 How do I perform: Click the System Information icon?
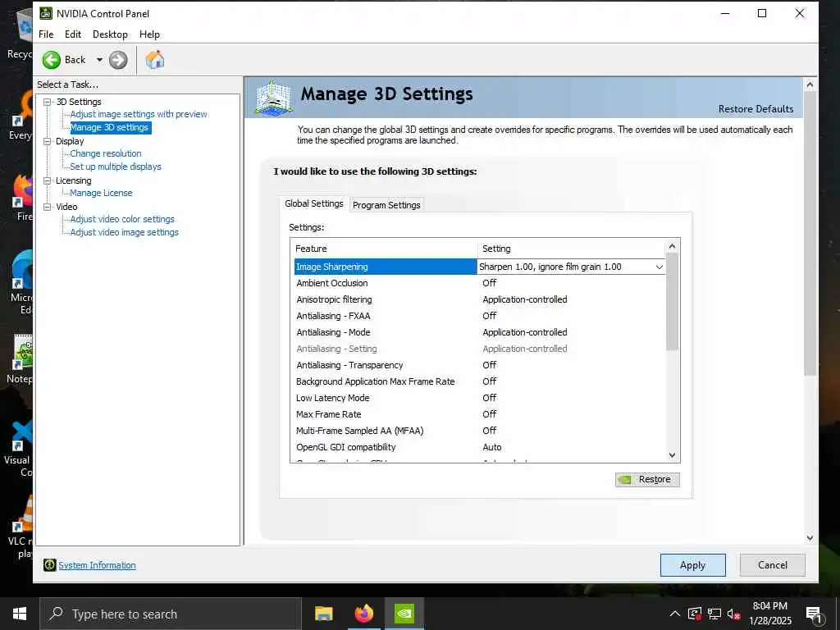pyautogui.click(x=49, y=564)
